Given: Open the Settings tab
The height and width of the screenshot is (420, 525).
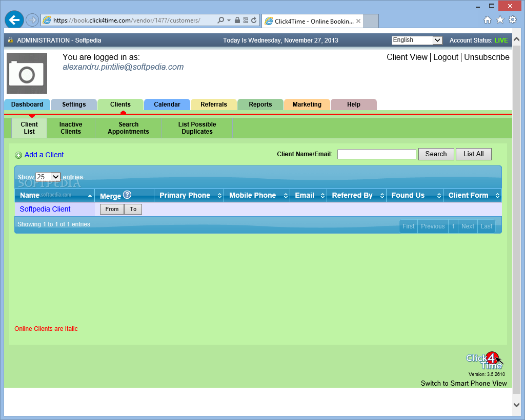Looking at the screenshot, I should click(x=74, y=104).
